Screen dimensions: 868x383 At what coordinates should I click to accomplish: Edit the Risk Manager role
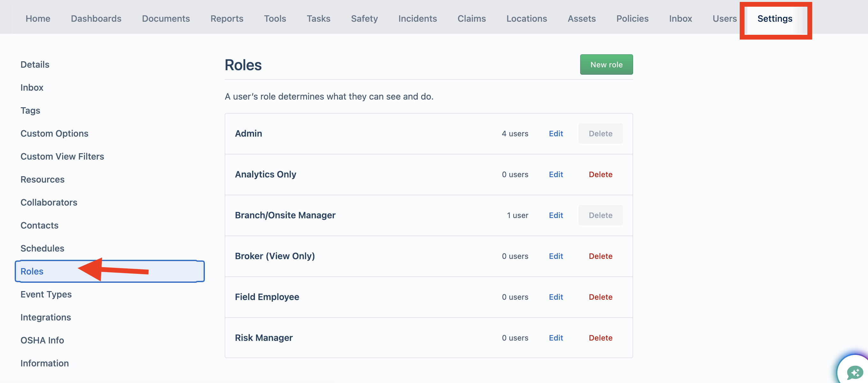556,337
